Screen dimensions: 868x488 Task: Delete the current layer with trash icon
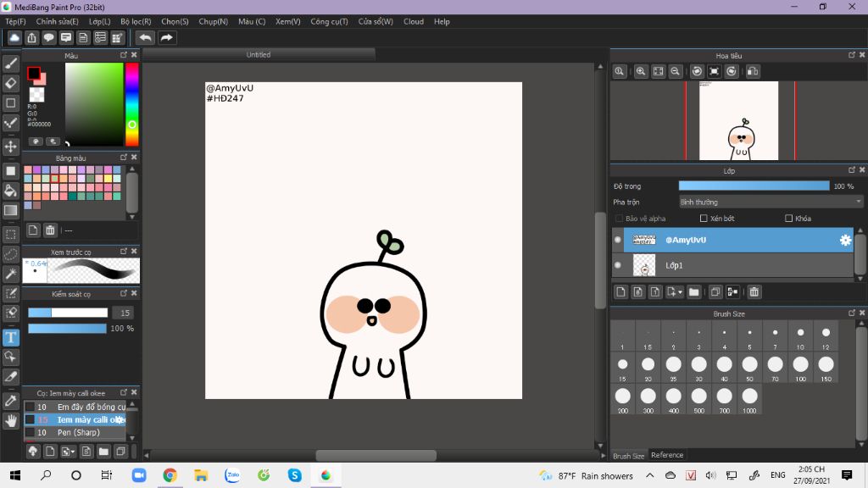(x=754, y=292)
